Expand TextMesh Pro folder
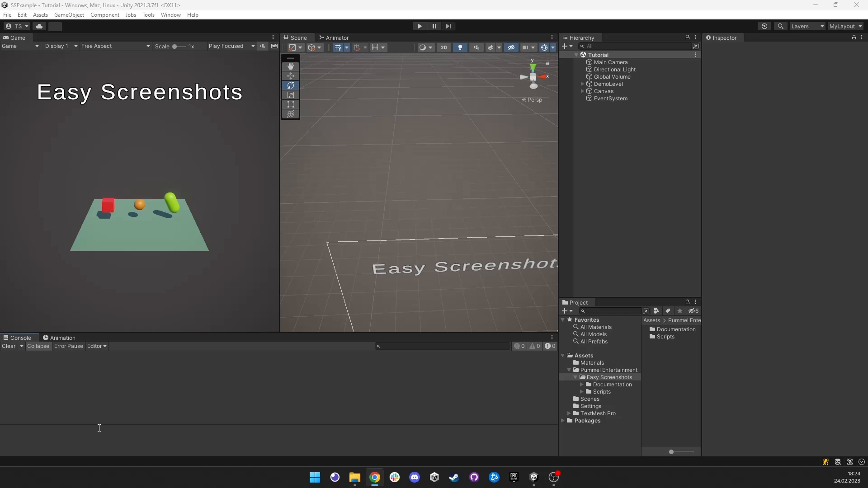Screen dimensions: 868x488 point(569,413)
